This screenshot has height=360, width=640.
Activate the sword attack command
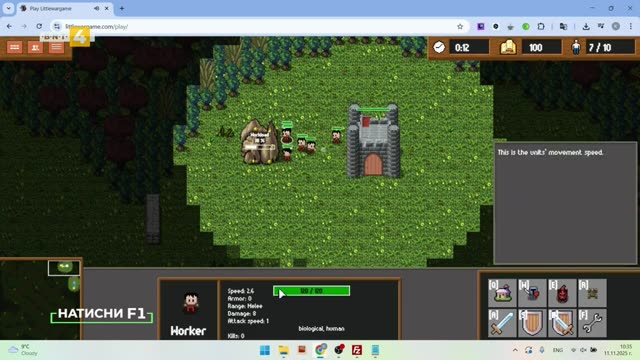click(x=502, y=323)
